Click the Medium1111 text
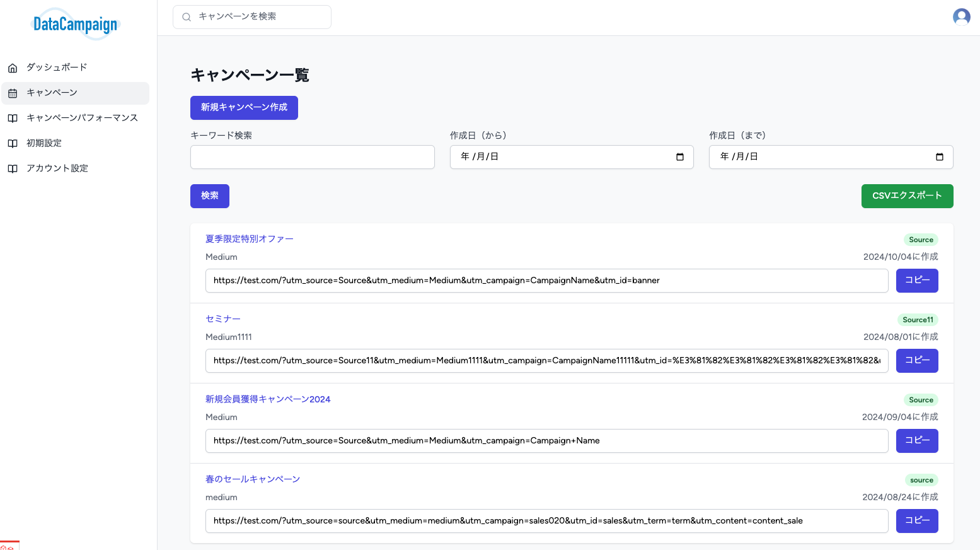This screenshot has width=980, height=550. [x=229, y=337]
